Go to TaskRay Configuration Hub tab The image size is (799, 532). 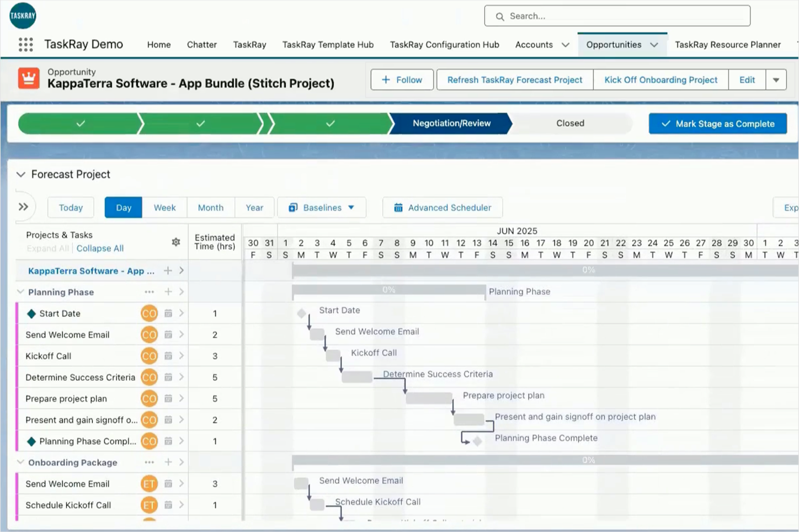[444, 45]
